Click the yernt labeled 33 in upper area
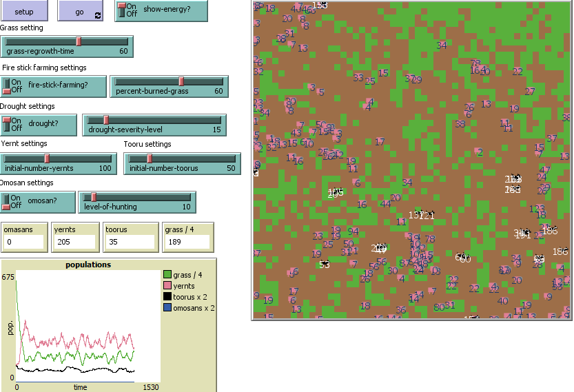574x392 pixels. [x=358, y=78]
